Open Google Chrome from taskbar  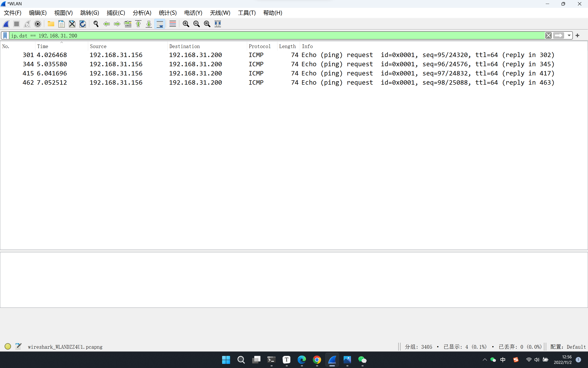tap(317, 360)
